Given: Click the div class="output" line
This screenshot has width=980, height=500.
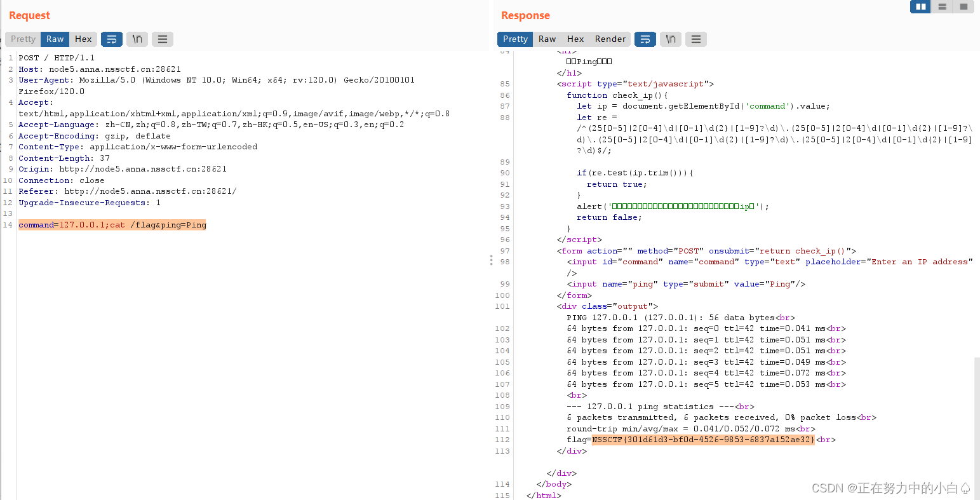Looking at the screenshot, I should pyautogui.click(x=607, y=306).
